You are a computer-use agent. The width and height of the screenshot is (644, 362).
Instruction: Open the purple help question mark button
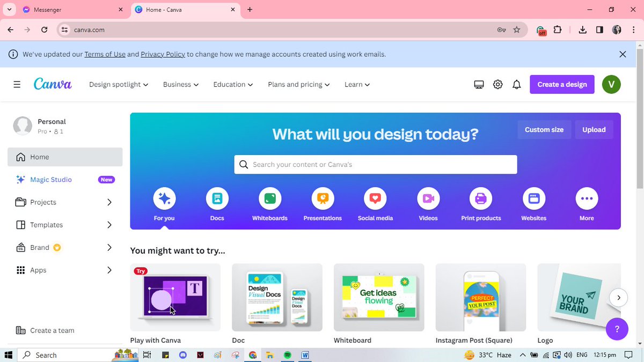tap(617, 329)
